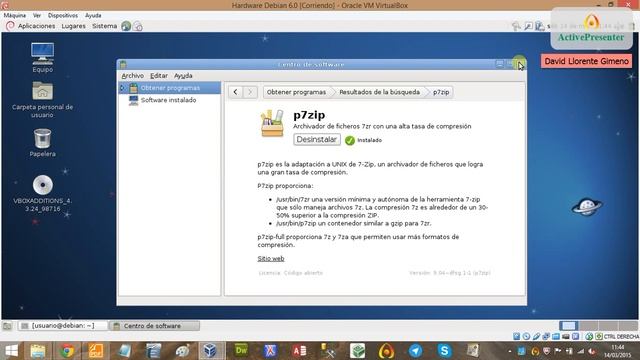Select the p7zip breadcrumb
This screenshot has width=640, height=360.
pyautogui.click(x=441, y=92)
